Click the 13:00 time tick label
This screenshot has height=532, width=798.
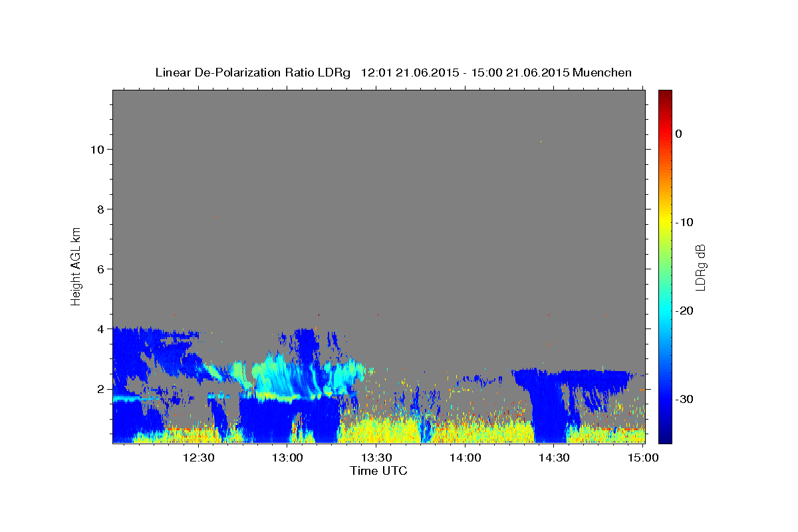tap(287, 458)
